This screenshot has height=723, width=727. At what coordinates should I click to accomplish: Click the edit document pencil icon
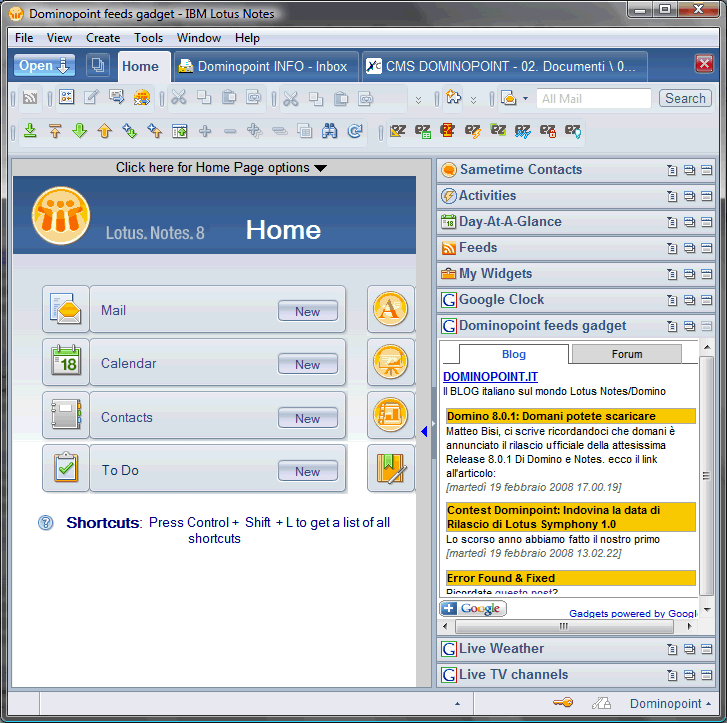91,97
